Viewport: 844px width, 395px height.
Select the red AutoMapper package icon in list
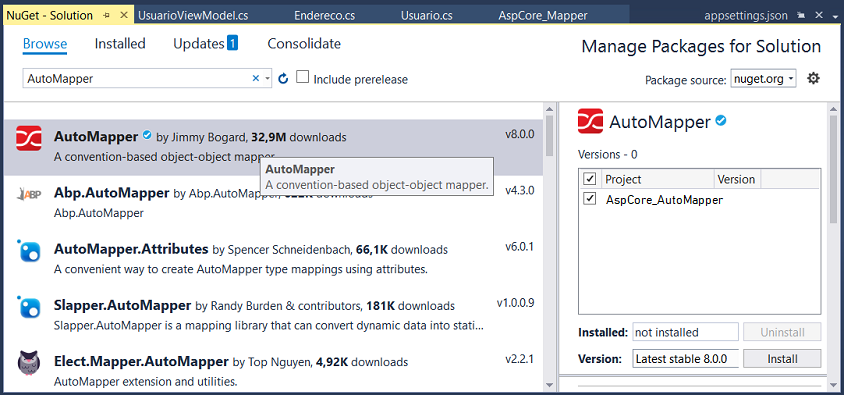[29, 138]
